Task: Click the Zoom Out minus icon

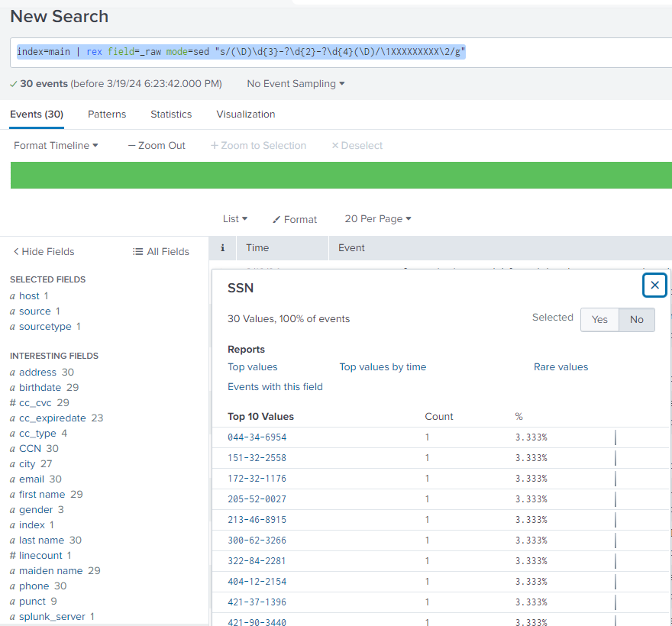Action: [x=131, y=145]
